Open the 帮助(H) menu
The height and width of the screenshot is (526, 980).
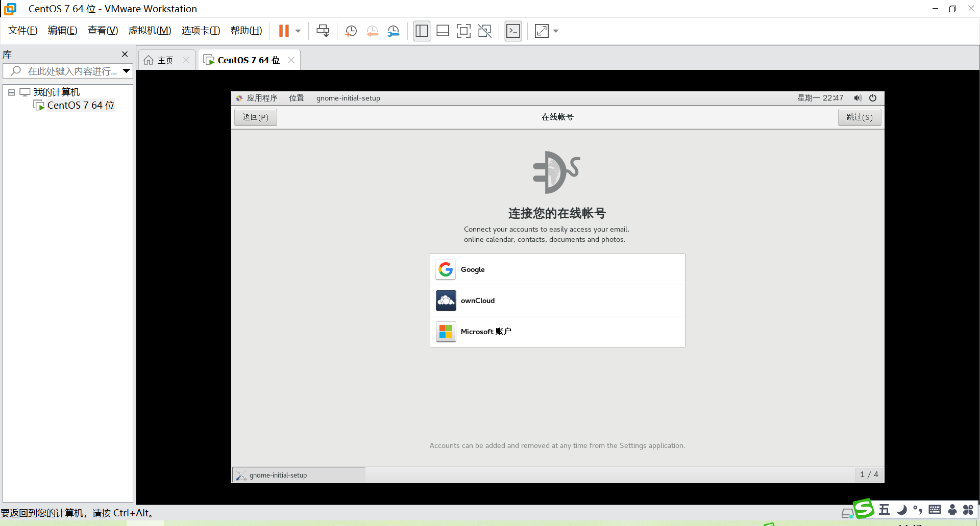[247, 31]
